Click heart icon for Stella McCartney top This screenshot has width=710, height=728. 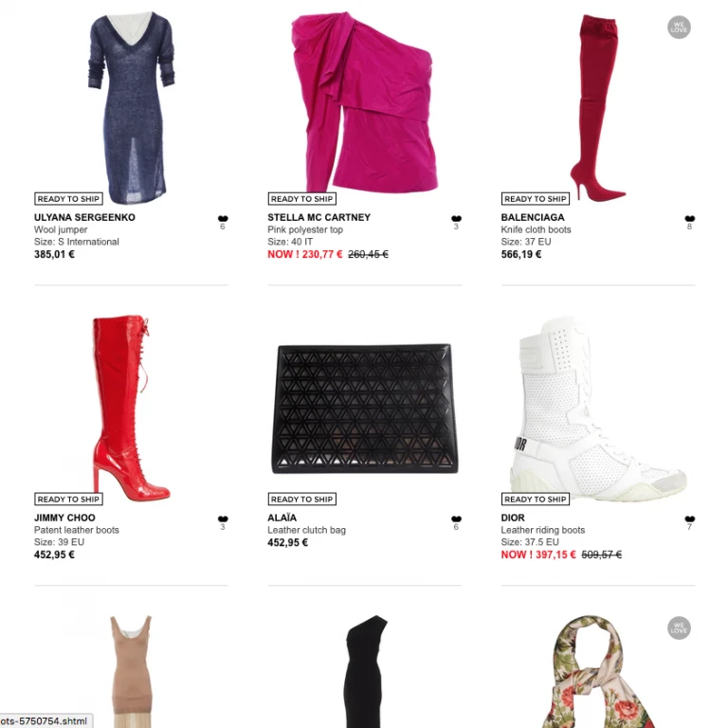457,218
